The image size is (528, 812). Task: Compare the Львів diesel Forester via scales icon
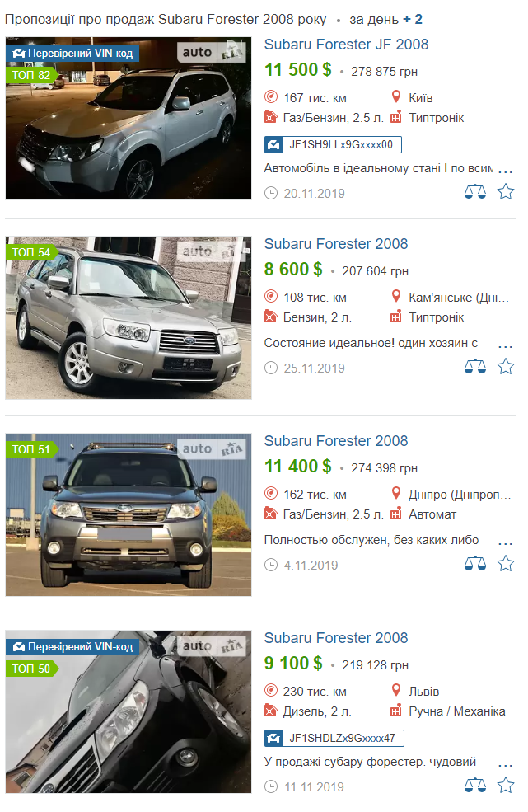[x=474, y=785]
